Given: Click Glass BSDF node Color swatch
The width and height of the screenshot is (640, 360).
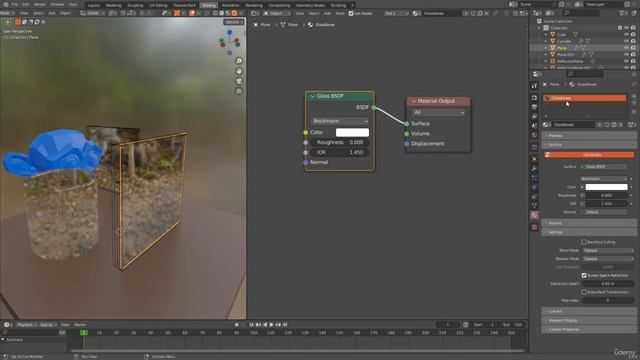Looking at the screenshot, I should (352, 132).
